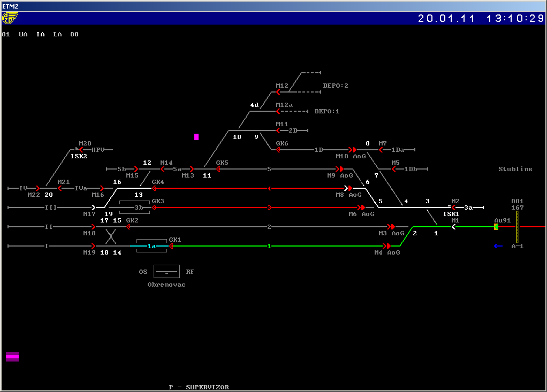
Task: Select white signal arrow M17 on track III
Action: pyautogui.click(x=93, y=207)
